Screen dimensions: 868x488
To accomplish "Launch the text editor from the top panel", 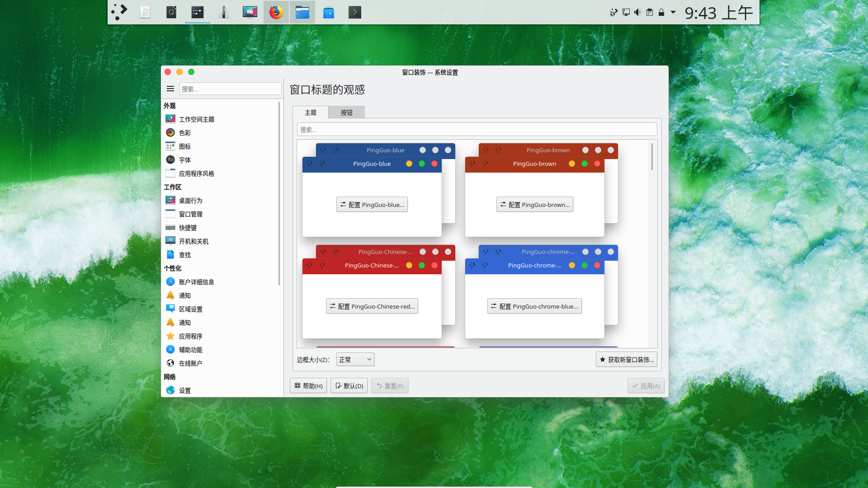I will coord(145,12).
